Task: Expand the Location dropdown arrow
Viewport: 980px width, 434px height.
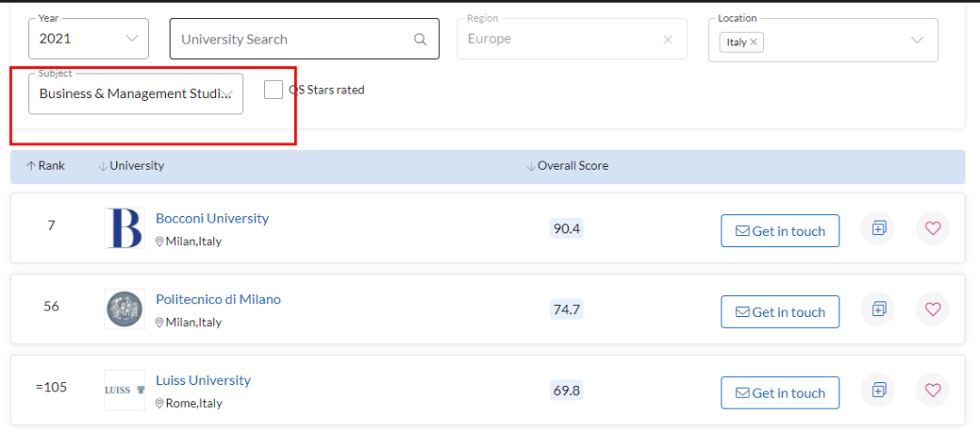Action: pos(916,41)
